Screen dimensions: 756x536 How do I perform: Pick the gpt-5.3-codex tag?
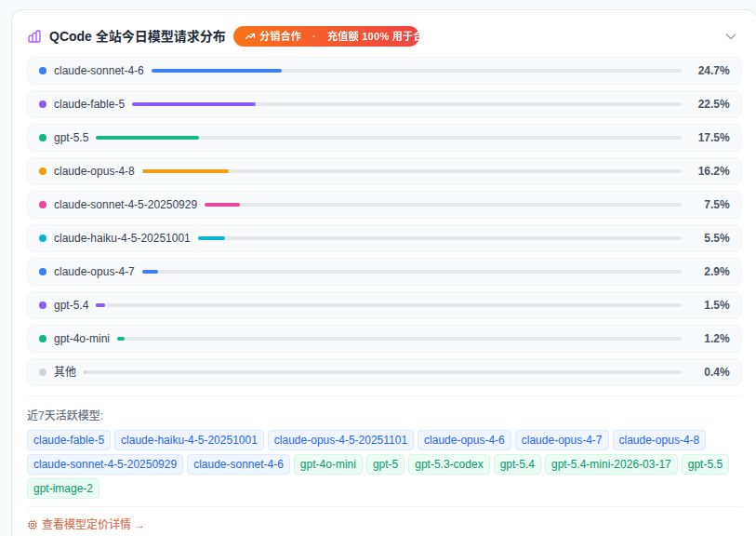coord(449,464)
